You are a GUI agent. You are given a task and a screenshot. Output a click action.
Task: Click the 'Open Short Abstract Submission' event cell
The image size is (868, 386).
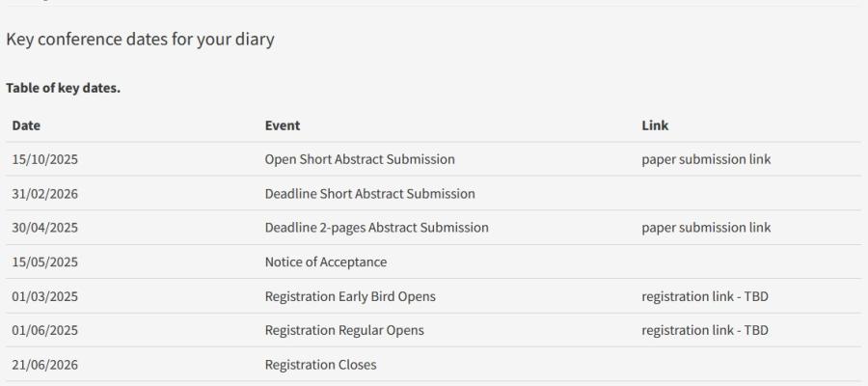[x=359, y=159]
